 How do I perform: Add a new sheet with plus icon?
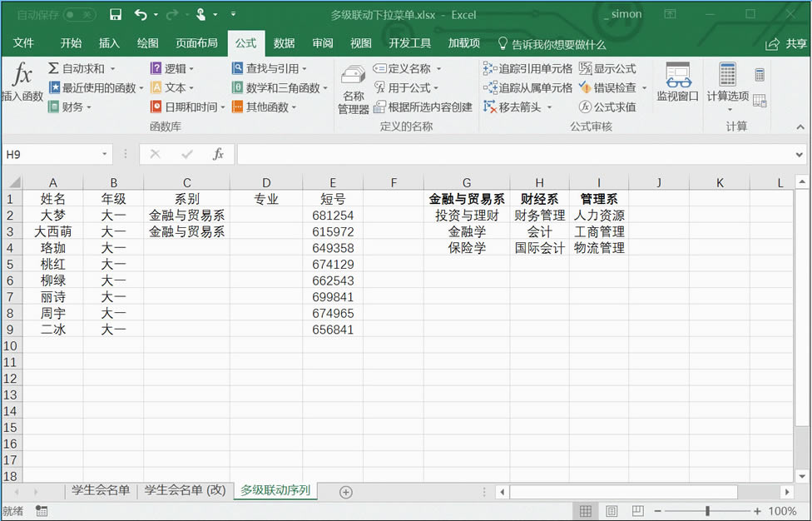[x=346, y=492]
